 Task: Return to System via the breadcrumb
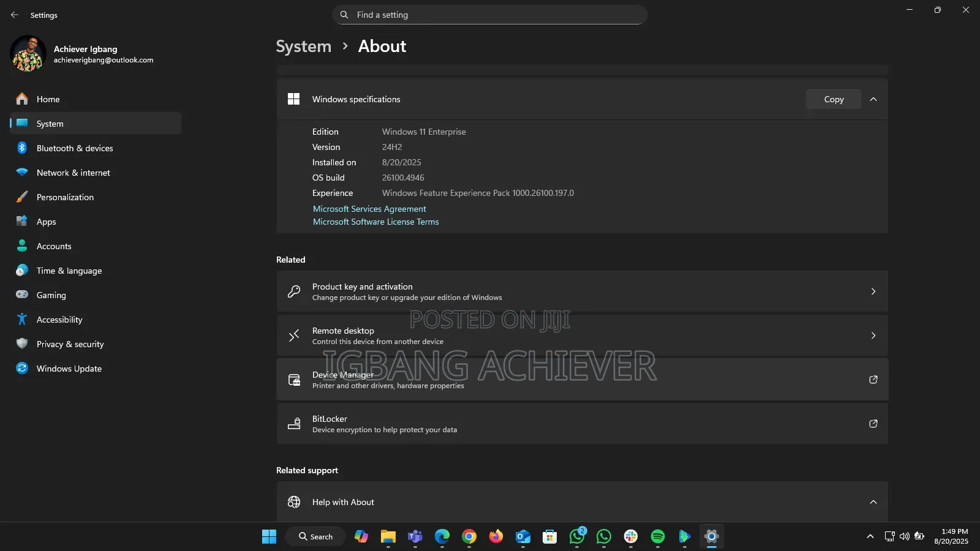coord(303,47)
